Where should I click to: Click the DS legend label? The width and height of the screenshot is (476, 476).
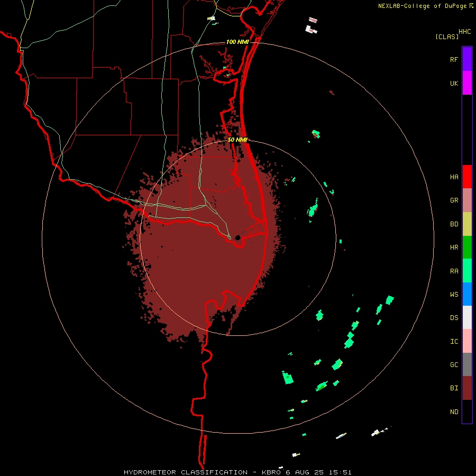coord(454,318)
